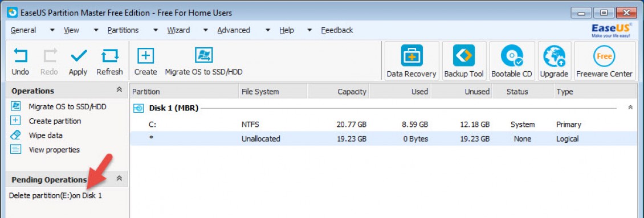Collapse the Pending Operations panel

[x=119, y=179]
